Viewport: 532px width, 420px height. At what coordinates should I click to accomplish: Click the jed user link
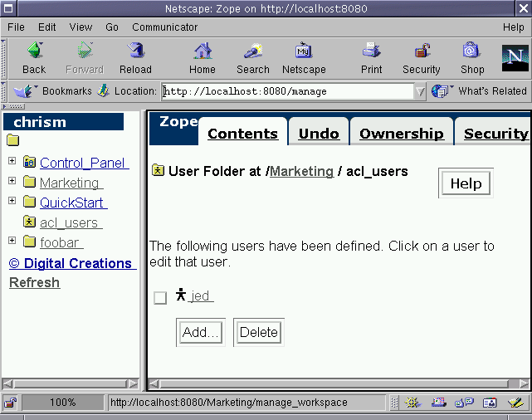coord(202,295)
